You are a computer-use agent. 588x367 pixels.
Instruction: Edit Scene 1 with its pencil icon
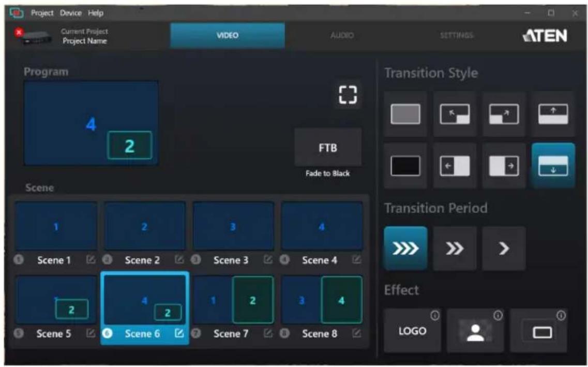pyautogui.click(x=91, y=259)
